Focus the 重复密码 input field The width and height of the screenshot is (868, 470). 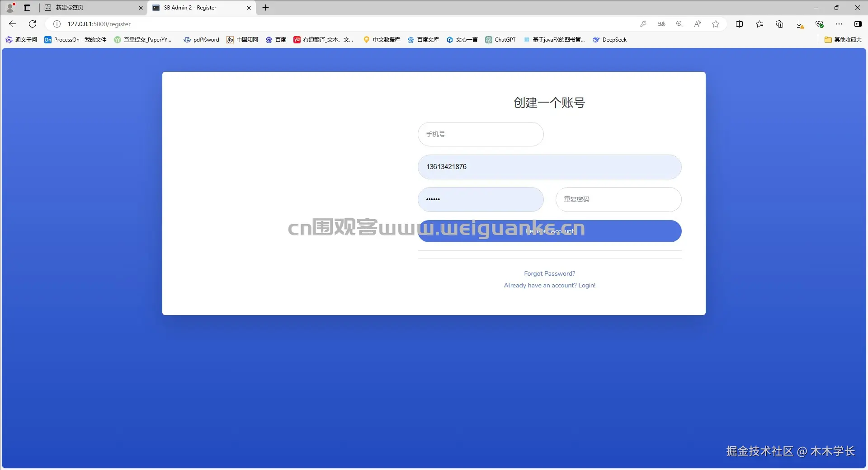point(618,199)
